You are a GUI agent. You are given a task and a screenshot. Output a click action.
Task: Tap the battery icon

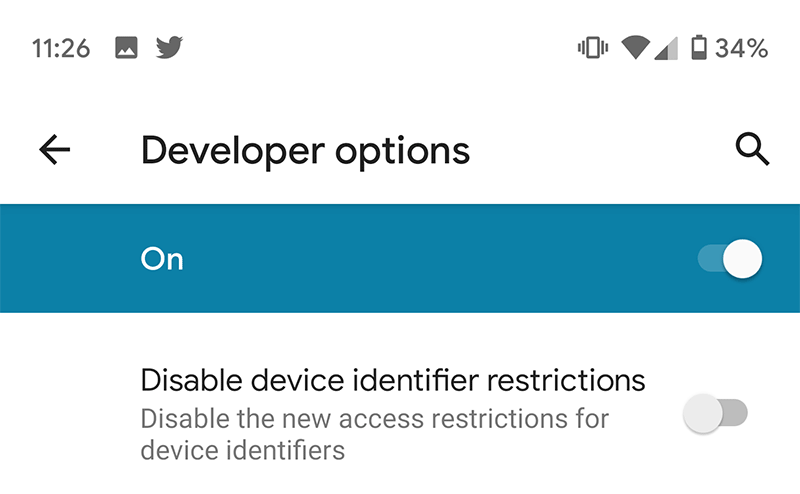click(699, 48)
